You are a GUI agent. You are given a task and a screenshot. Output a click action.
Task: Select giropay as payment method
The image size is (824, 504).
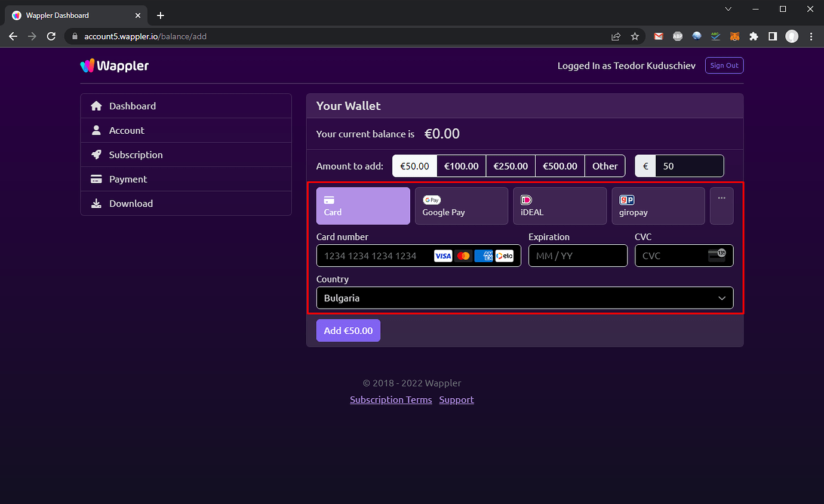point(657,205)
